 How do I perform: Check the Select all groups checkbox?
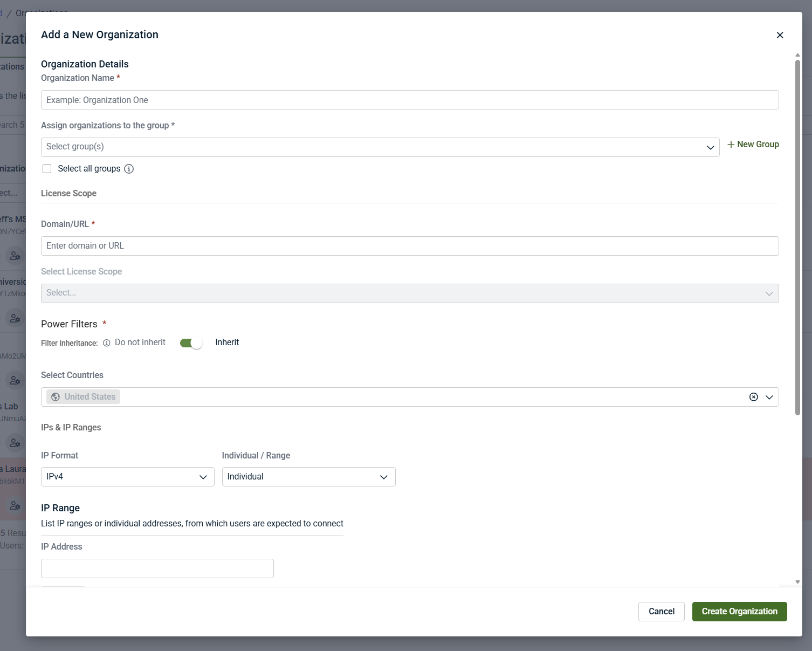click(47, 169)
